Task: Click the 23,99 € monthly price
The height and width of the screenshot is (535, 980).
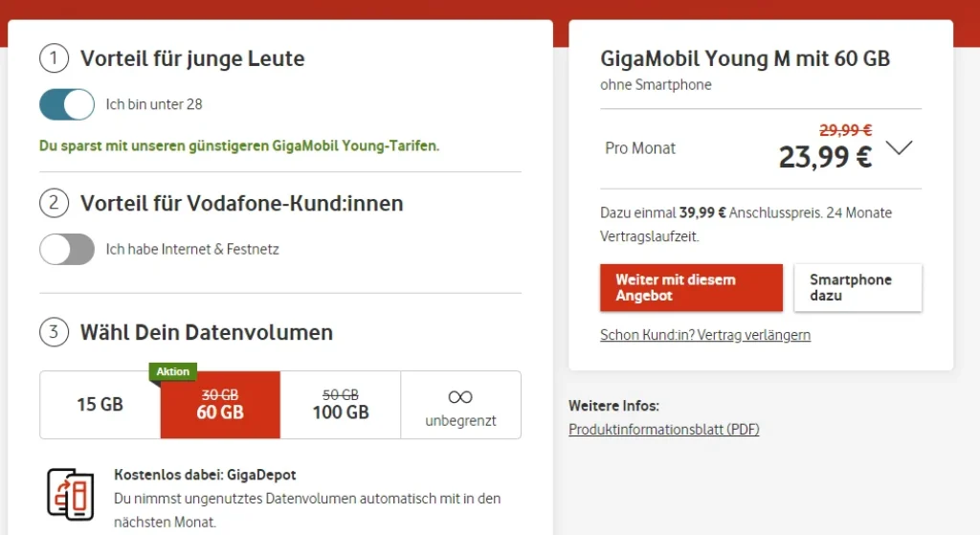Action: pyautogui.click(x=825, y=157)
